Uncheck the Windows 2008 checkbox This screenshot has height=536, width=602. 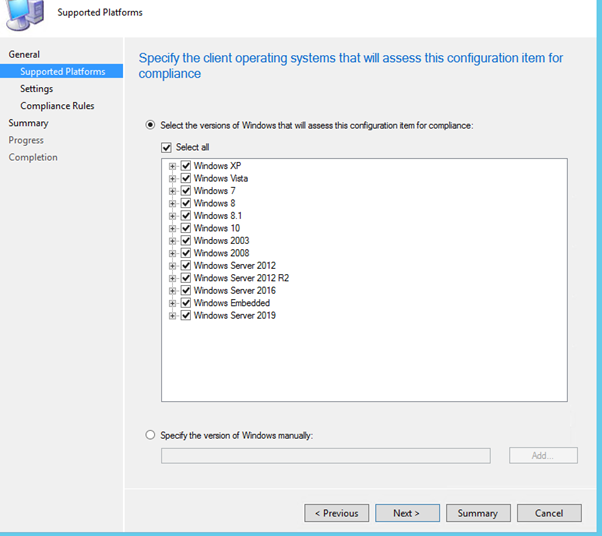pos(186,253)
